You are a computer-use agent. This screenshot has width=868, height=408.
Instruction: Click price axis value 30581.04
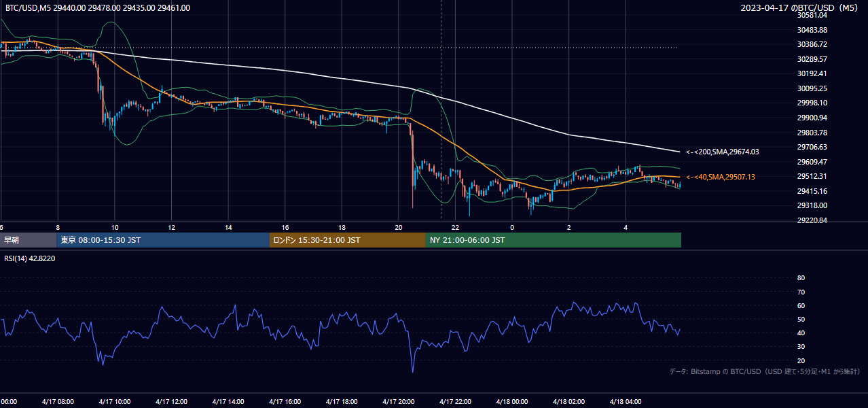pyautogui.click(x=812, y=15)
